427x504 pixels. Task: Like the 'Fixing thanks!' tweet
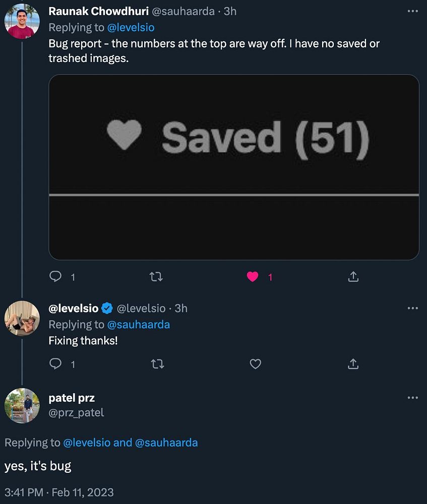[x=256, y=364]
